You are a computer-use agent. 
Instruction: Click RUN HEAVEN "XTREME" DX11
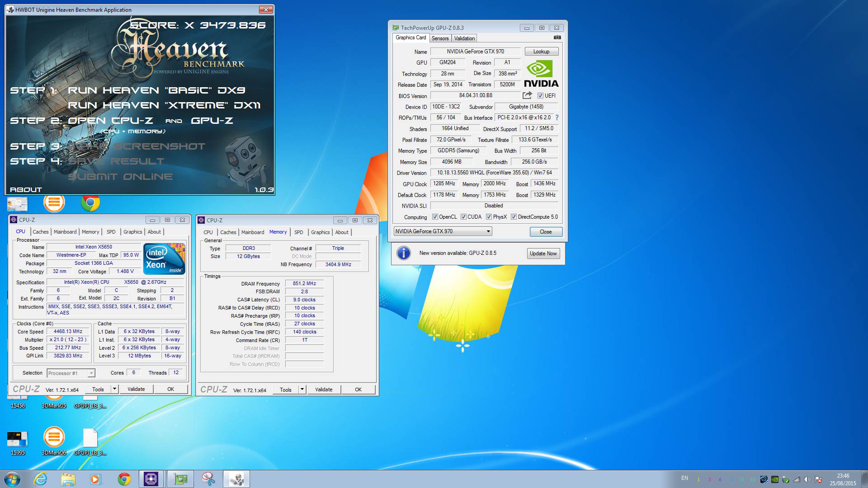pos(164,105)
